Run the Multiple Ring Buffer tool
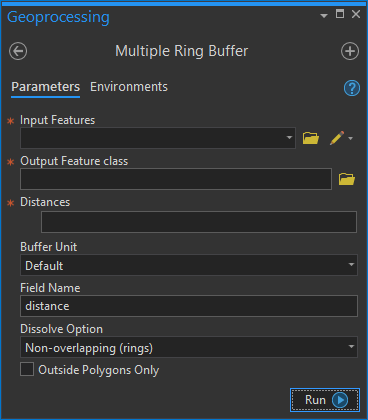This screenshot has height=420, width=368. click(x=325, y=400)
